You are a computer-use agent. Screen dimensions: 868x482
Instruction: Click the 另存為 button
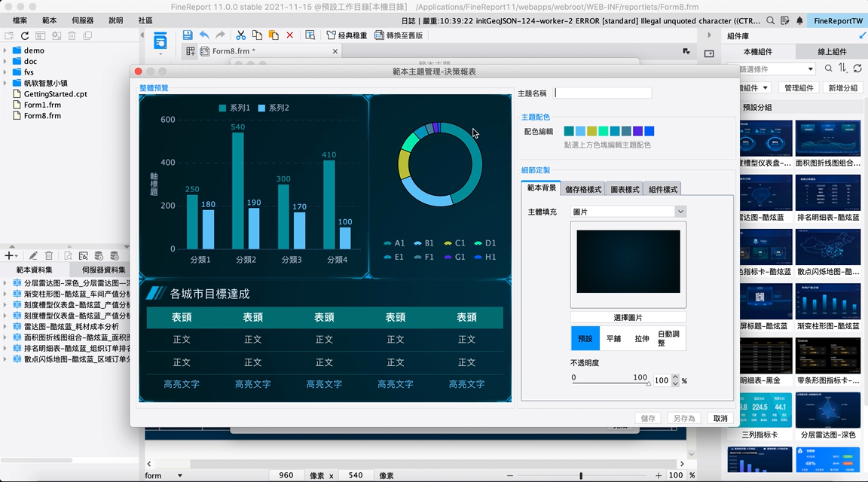[683, 418]
